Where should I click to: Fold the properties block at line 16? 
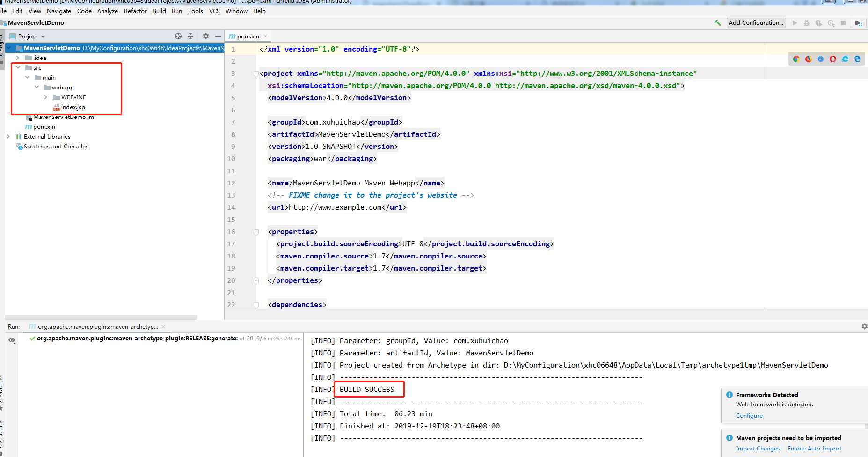point(256,232)
